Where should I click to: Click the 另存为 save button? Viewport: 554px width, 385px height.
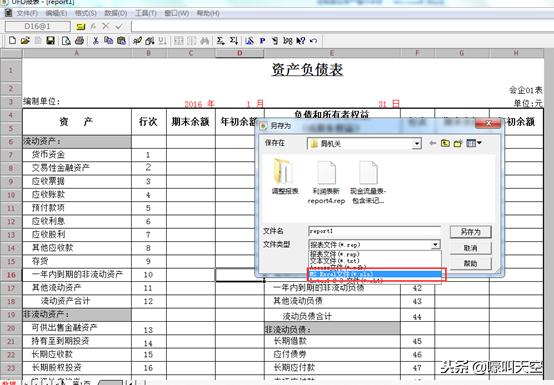470,232
